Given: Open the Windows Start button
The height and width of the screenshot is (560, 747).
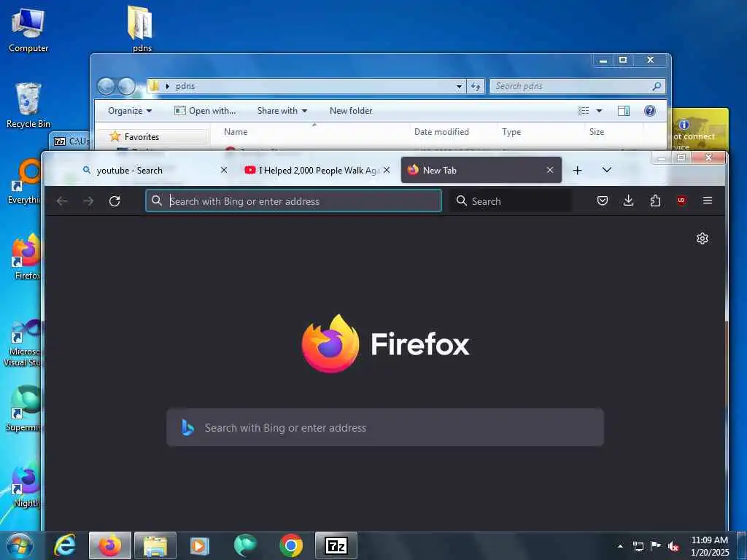Looking at the screenshot, I should click(x=19, y=545).
